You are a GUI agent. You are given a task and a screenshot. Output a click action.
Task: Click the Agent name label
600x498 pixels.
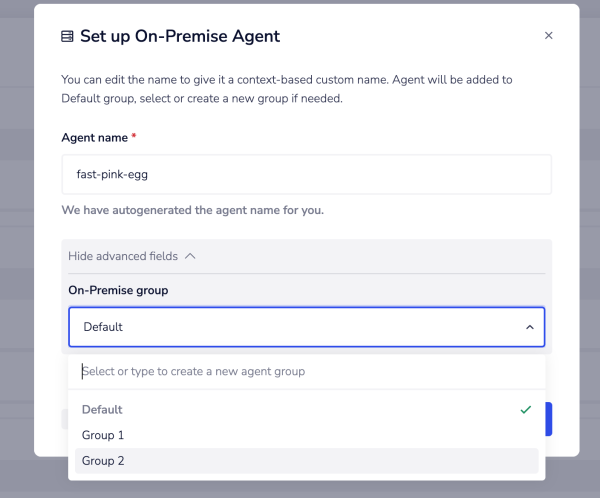(93, 135)
